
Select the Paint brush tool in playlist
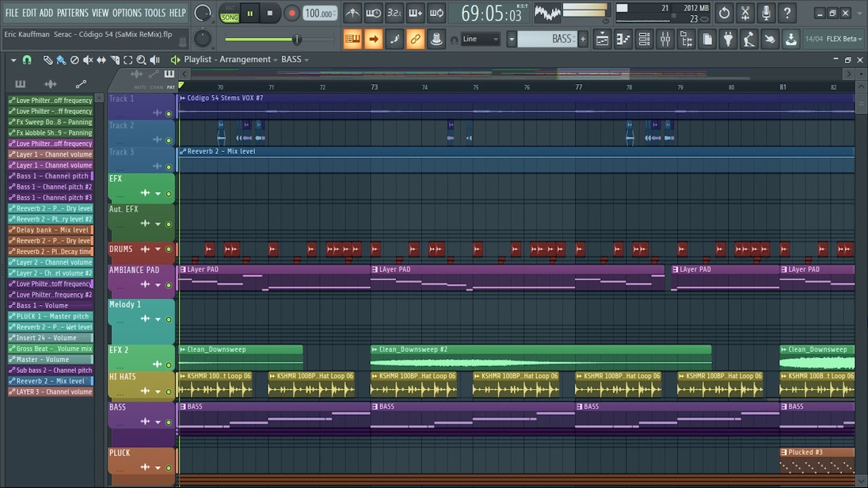coord(61,60)
